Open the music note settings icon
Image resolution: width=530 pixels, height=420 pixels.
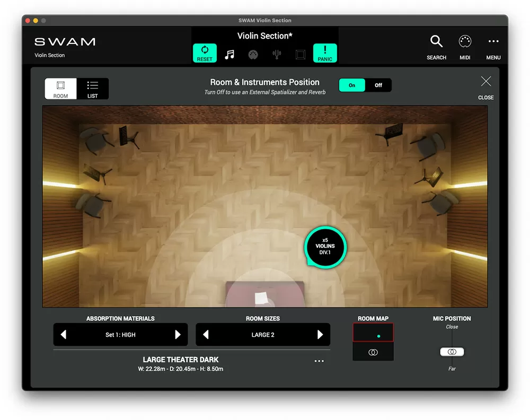point(229,54)
